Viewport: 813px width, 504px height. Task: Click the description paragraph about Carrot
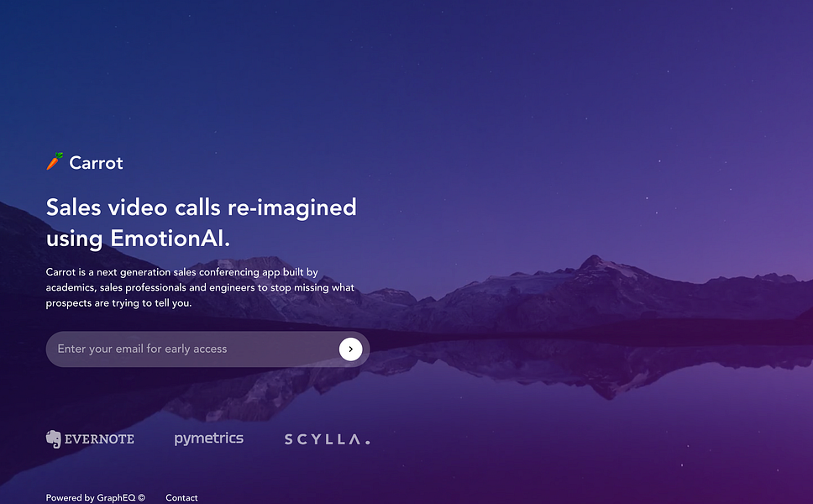pos(200,287)
